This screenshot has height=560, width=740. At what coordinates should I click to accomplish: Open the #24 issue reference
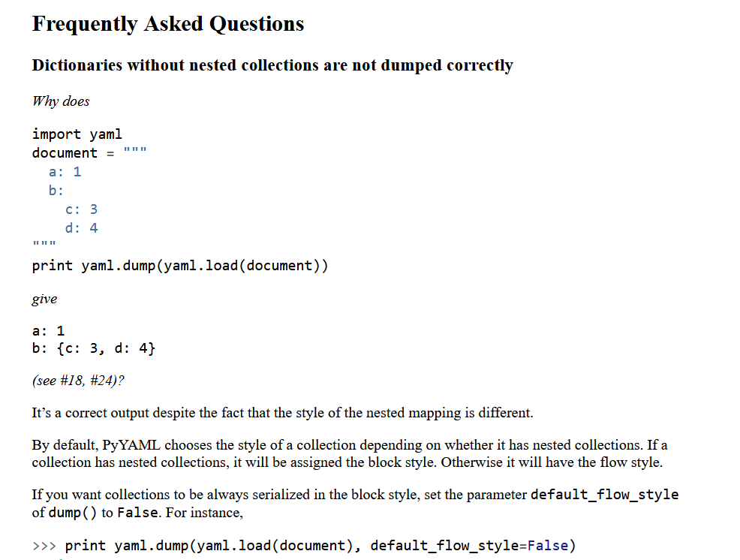[104, 381]
